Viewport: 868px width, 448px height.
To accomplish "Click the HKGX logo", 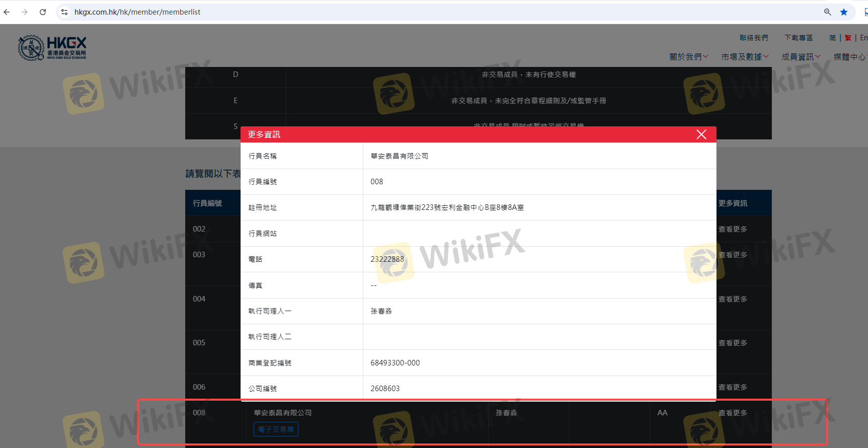I will [x=52, y=48].
